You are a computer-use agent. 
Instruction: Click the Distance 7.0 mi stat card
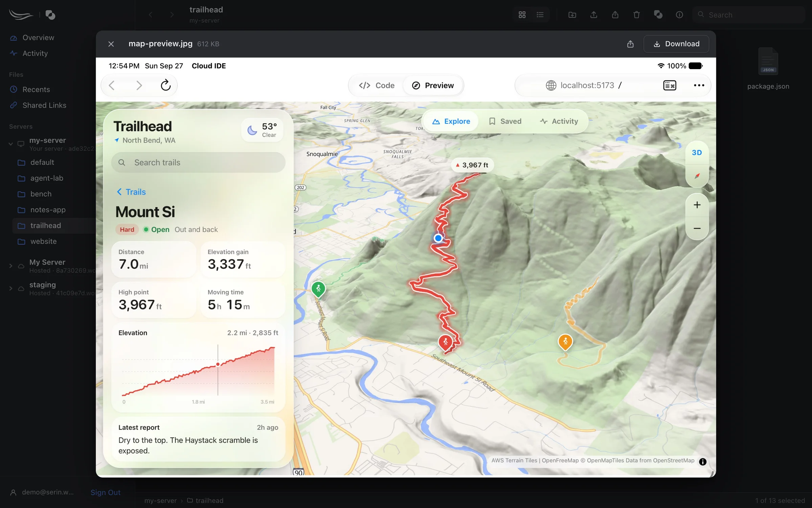154,260
